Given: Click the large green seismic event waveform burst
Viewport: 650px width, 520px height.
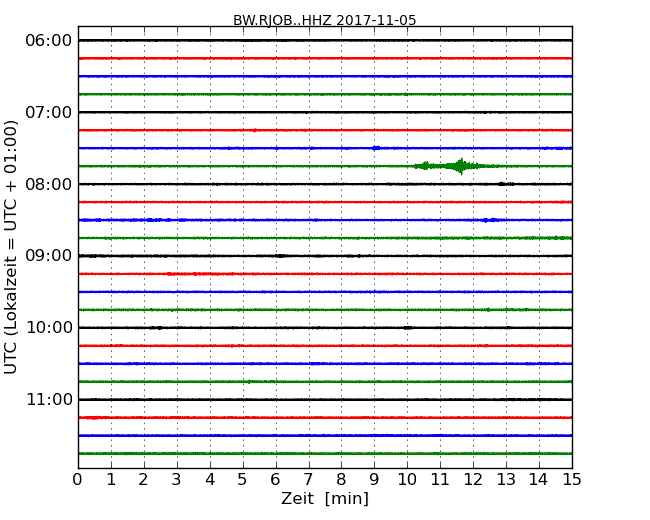Looking at the screenshot, I should point(456,166).
